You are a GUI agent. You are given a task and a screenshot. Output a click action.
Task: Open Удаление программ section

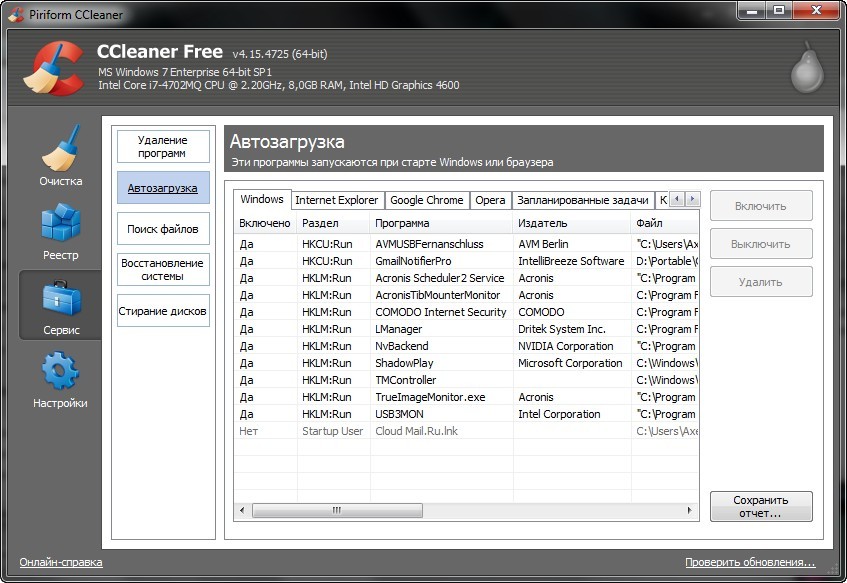point(163,147)
